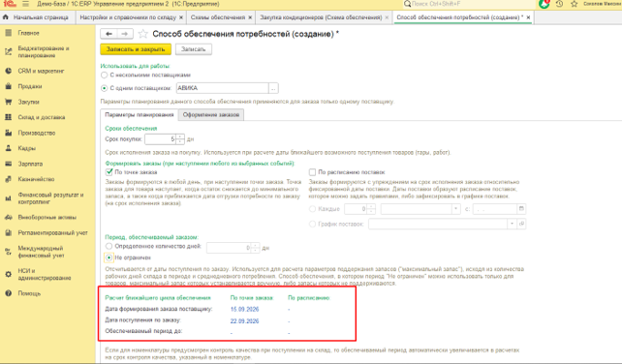Click the supplier field containing АВИКА
622x364 pixels.
[x=222, y=88]
